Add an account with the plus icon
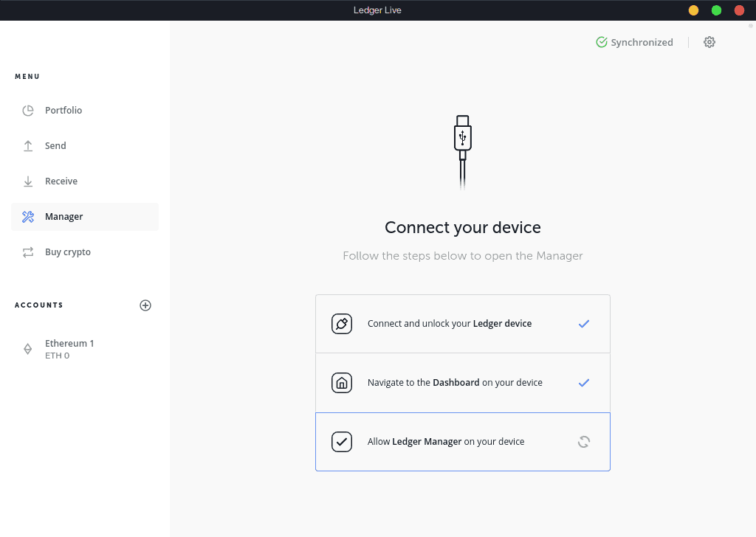Screen dimensions: 756x537 (x=145, y=305)
